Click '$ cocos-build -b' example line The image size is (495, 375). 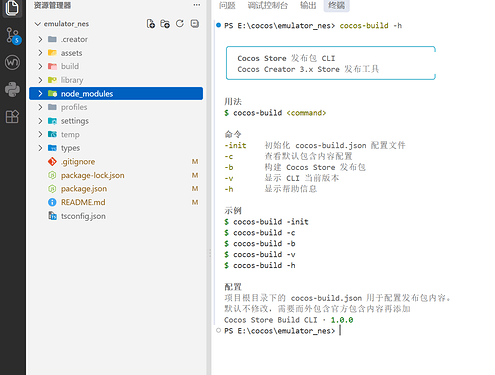260,244
